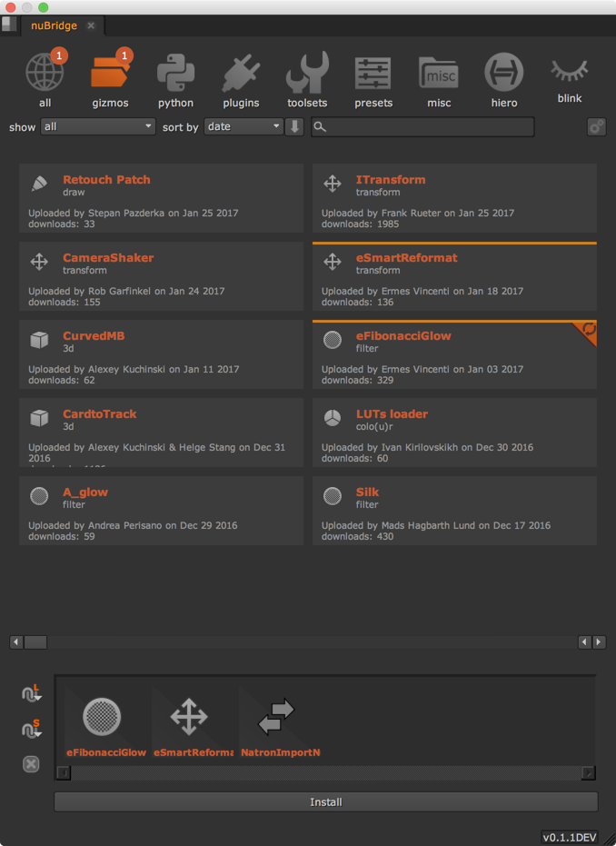The width and height of the screenshot is (616, 846).
Task: Focus the search input field
Action: tap(422, 127)
